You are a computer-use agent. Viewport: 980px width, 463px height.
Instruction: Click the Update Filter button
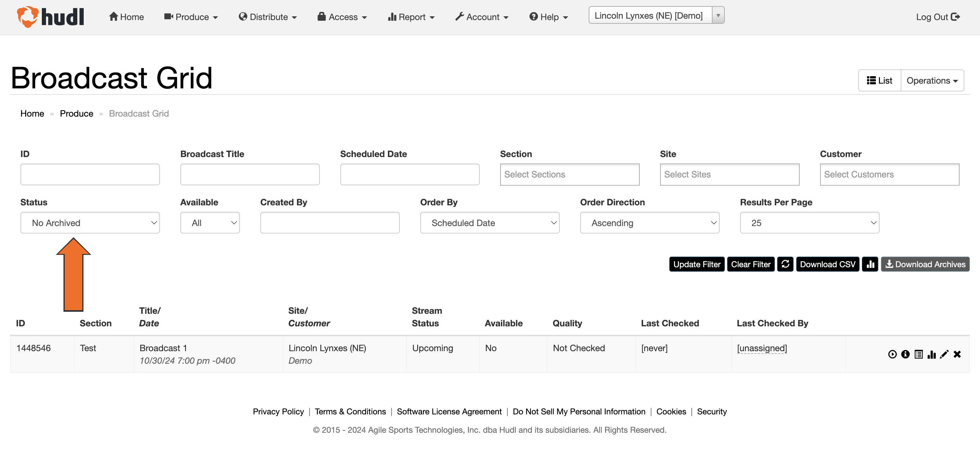click(x=697, y=264)
